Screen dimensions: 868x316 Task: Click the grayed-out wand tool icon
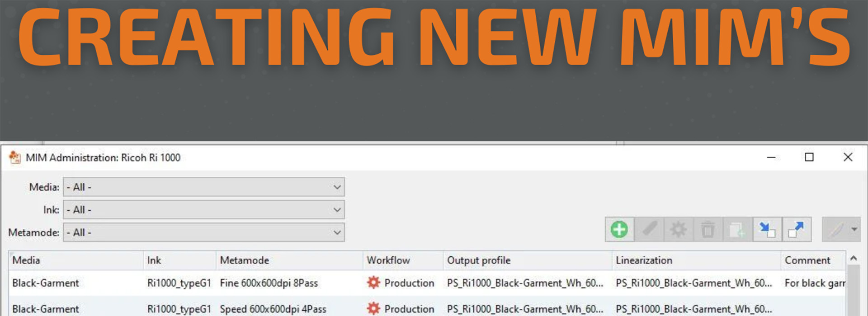pos(836,230)
